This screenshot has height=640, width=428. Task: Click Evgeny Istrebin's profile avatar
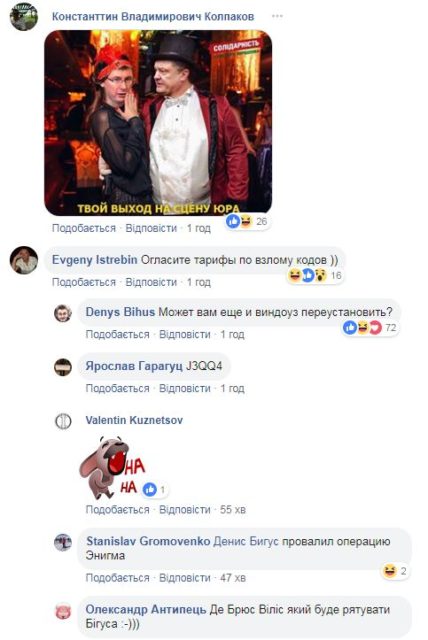tap(24, 260)
